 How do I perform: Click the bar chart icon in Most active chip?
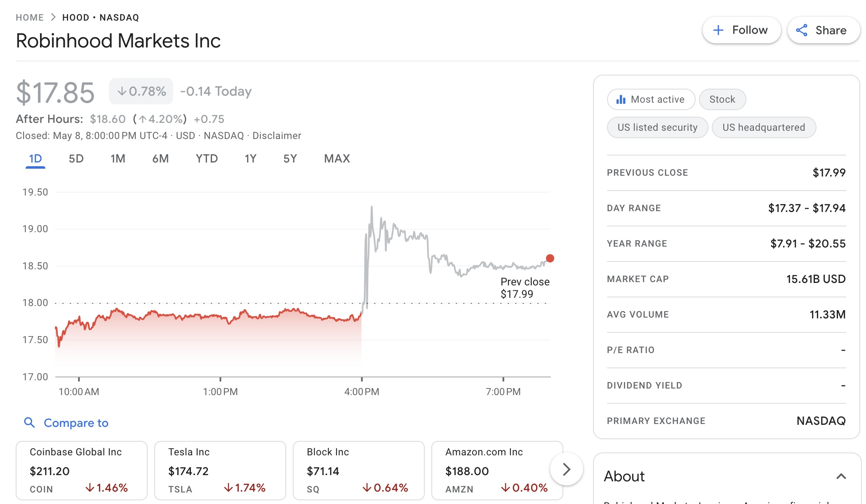click(x=621, y=99)
